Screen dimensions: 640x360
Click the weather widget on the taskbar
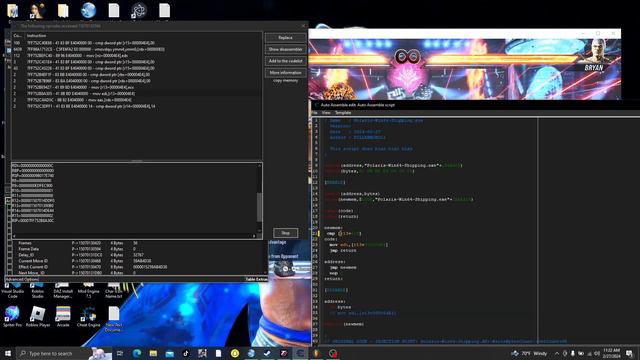tap(529, 353)
